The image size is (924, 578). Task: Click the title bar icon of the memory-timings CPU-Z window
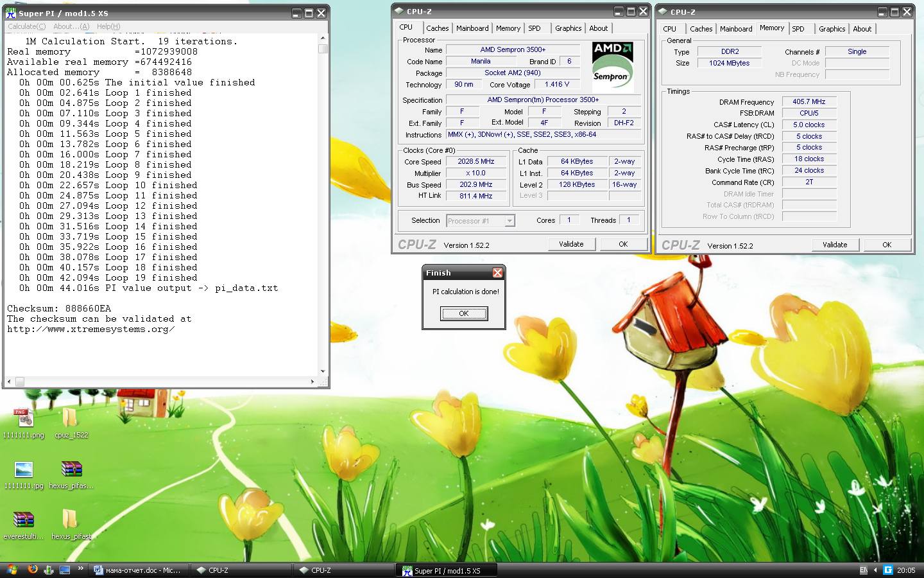tap(663, 12)
